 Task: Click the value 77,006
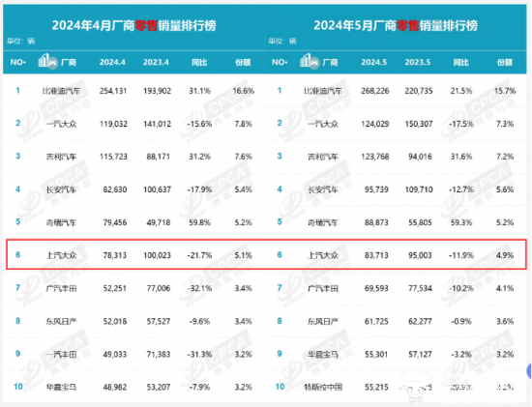[x=159, y=288]
